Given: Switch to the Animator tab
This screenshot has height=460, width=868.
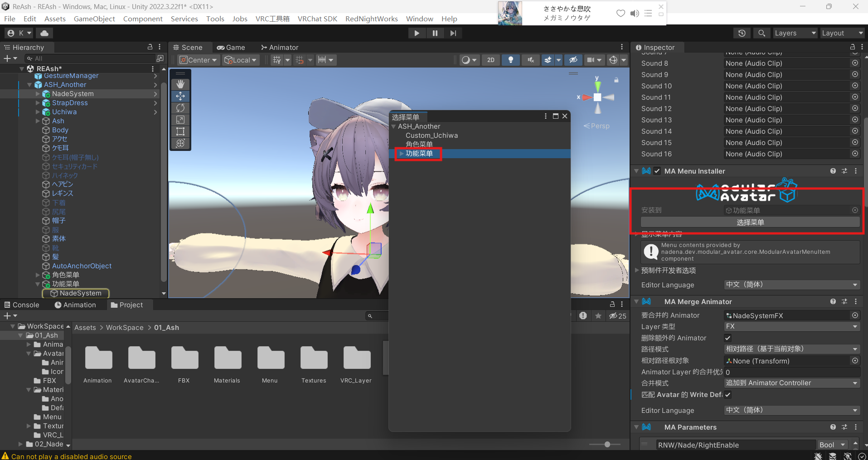Looking at the screenshot, I should point(280,48).
